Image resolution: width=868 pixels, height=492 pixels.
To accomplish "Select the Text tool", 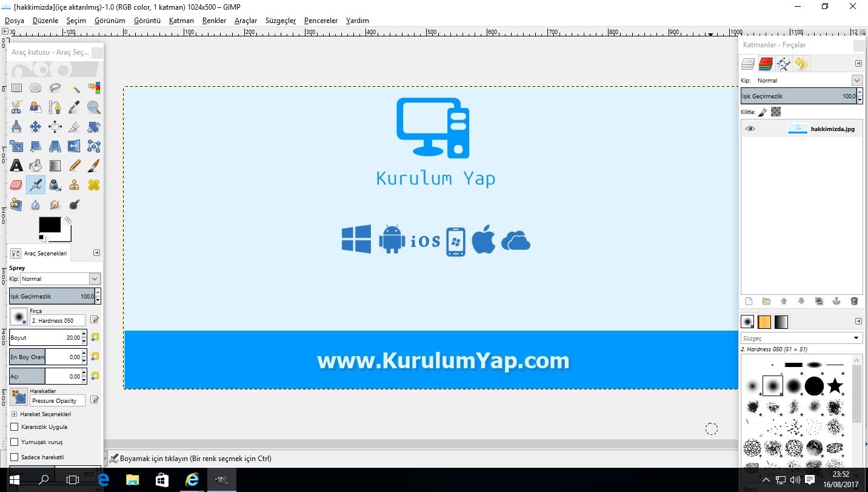I will [16, 166].
